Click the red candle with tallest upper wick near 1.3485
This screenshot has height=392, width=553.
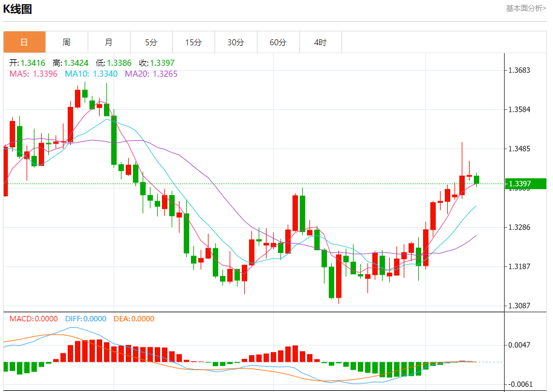(x=462, y=185)
